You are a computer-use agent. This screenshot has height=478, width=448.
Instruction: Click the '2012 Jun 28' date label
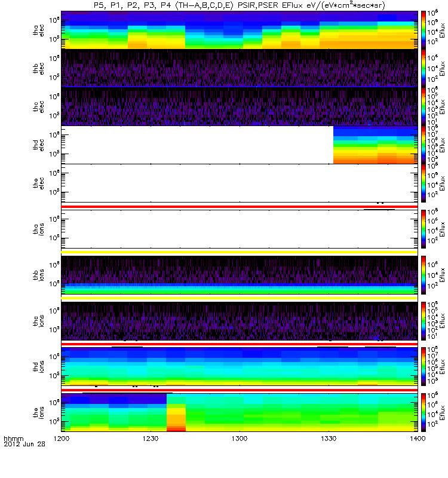[x=24, y=444]
